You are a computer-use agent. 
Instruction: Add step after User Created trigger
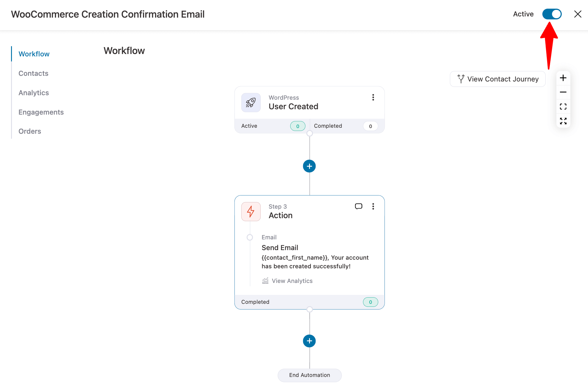click(x=309, y=166)
